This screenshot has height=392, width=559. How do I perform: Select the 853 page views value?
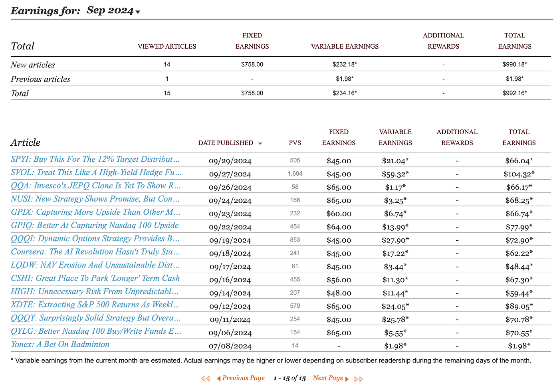[295, 240]
